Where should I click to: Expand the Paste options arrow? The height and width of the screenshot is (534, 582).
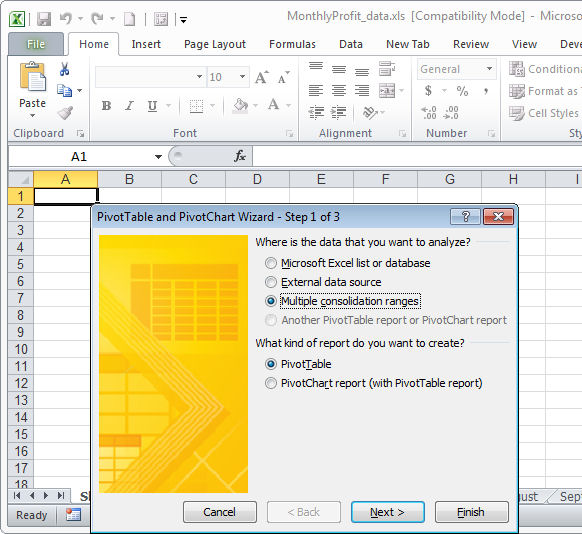pyautogui.click(x=33, y=116)
